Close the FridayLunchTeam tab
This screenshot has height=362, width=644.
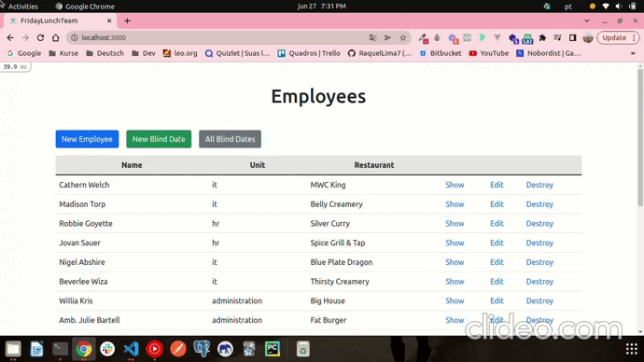coord(109,21)
